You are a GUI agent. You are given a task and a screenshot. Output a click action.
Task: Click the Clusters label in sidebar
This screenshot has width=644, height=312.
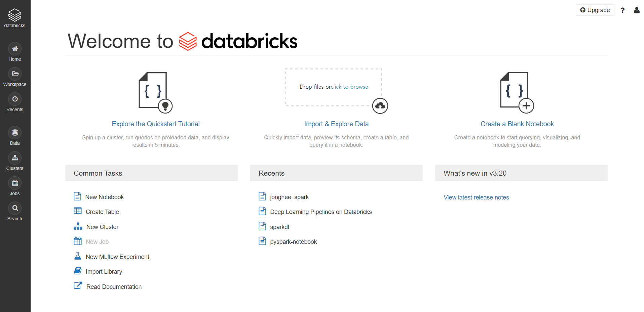[x=15, y=168]
